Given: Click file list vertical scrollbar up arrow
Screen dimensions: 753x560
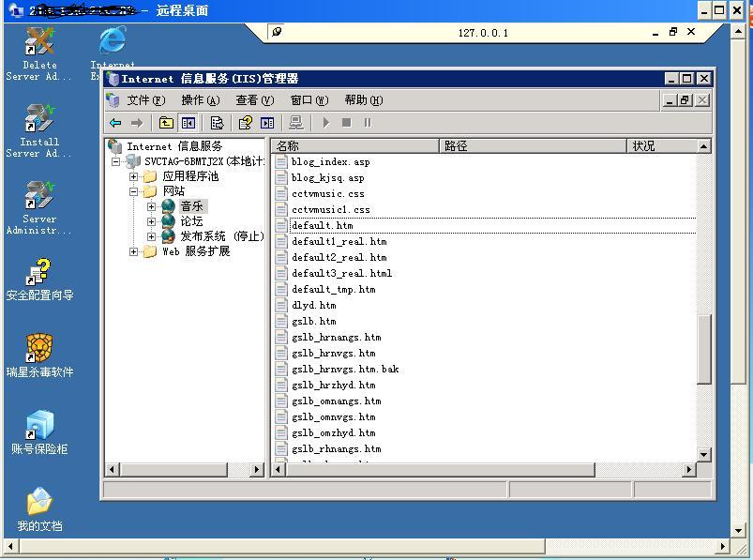Looking at the screenshot, I should 703,146.
